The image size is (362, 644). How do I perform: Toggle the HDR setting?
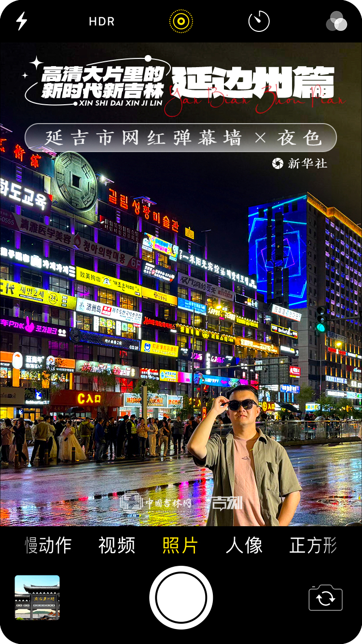pos(101,22)
